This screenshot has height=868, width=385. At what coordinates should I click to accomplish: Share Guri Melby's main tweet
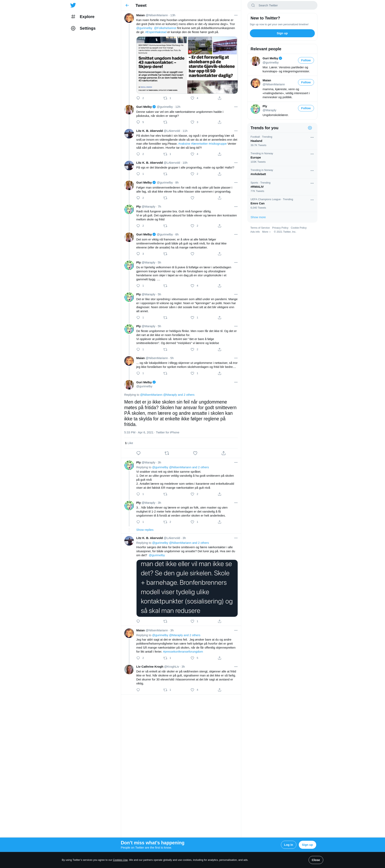coord(224,453)
